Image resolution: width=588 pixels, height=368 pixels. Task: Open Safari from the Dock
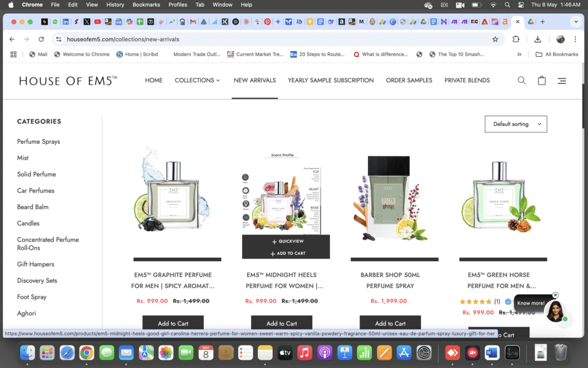point(67,353)
